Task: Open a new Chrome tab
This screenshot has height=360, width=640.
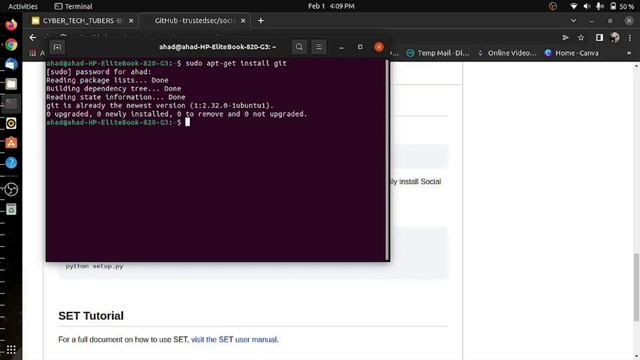Action: (x=261, y=20)
